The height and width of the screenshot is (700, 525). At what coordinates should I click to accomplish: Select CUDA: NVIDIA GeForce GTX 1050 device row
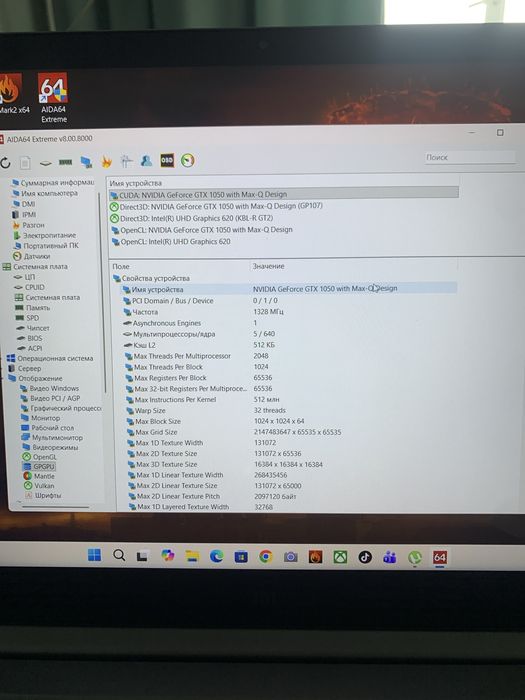click(x=283, y=194)
